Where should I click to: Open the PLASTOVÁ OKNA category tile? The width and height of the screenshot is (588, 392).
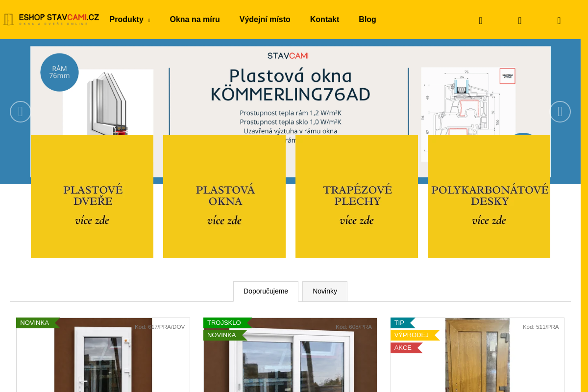click(224, 196)
